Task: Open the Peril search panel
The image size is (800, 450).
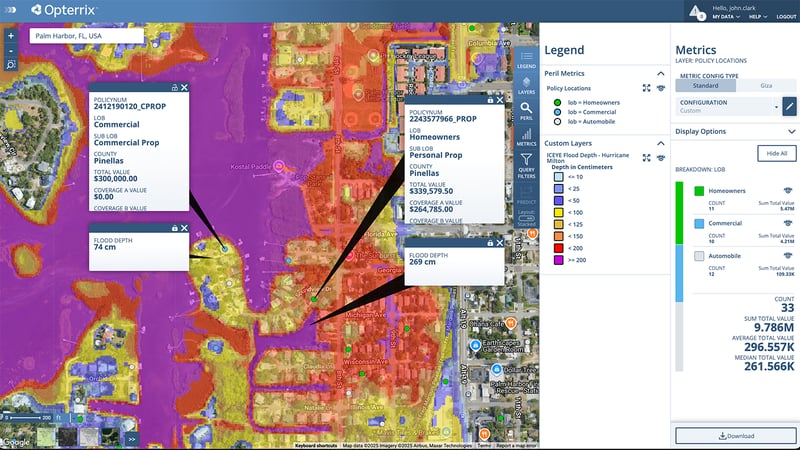Action: 526,111
